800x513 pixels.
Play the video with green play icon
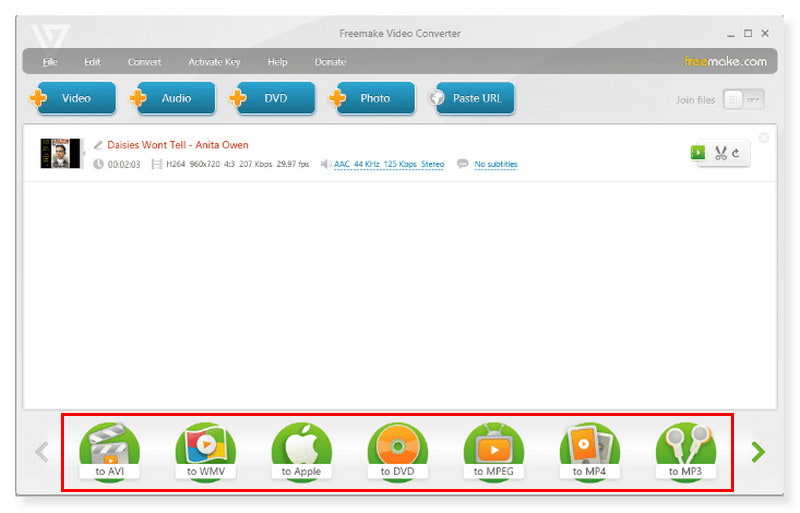pos(697,153)
